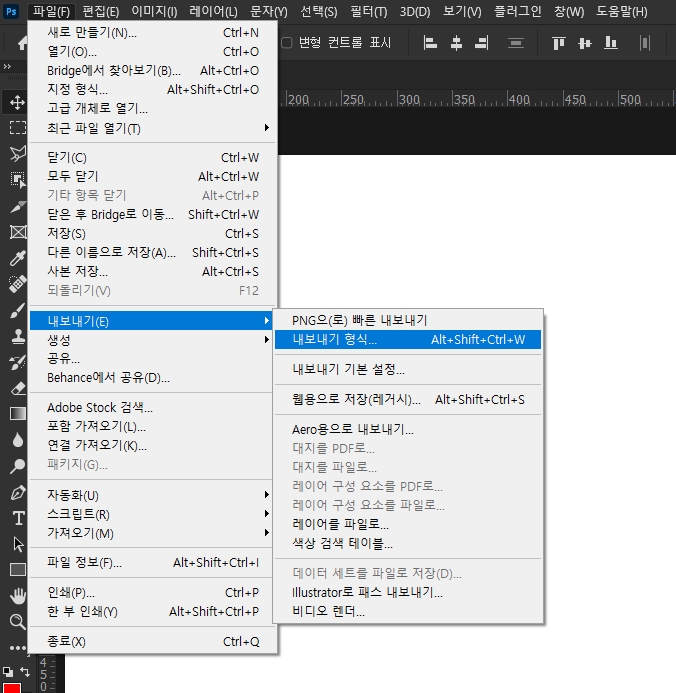
Task: Select the Type tool
Action: pos(17,518)
